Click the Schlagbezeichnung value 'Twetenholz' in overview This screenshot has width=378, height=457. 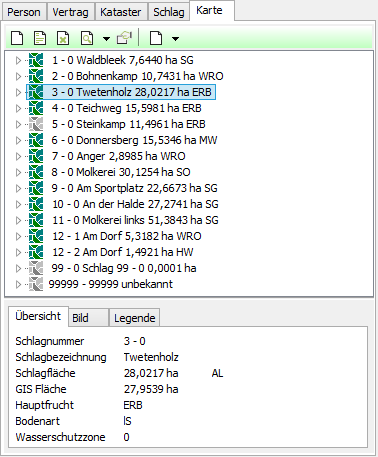tap(151, 357)
